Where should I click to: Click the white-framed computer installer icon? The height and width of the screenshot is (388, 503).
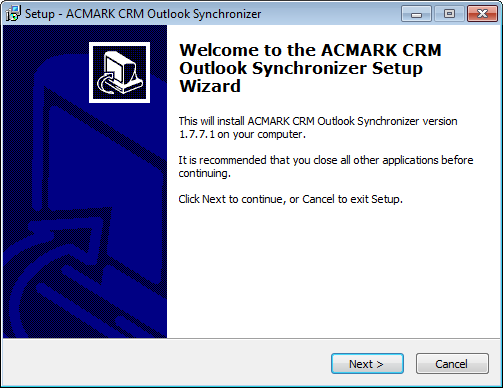(x=119, y=72)
